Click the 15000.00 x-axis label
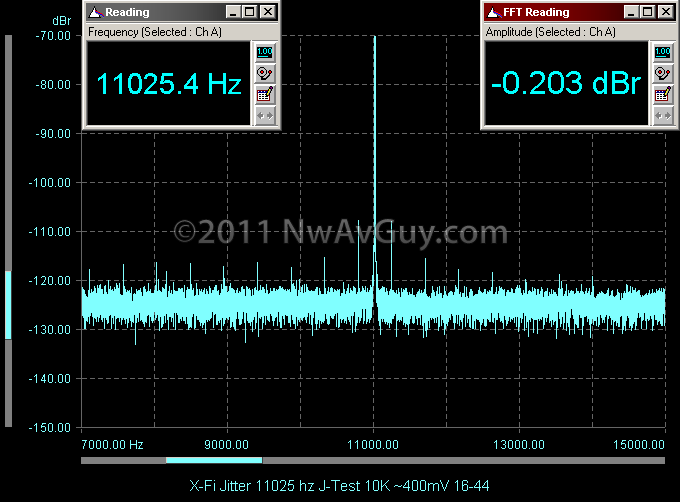The image size is (680, 502). pos(639,445)
